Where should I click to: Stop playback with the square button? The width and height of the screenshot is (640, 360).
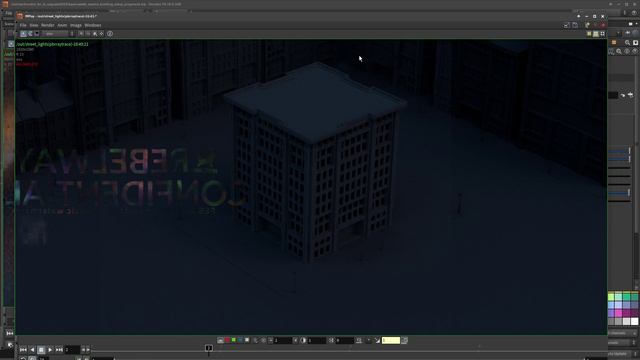pyautogui.click(x=41, y=350)
